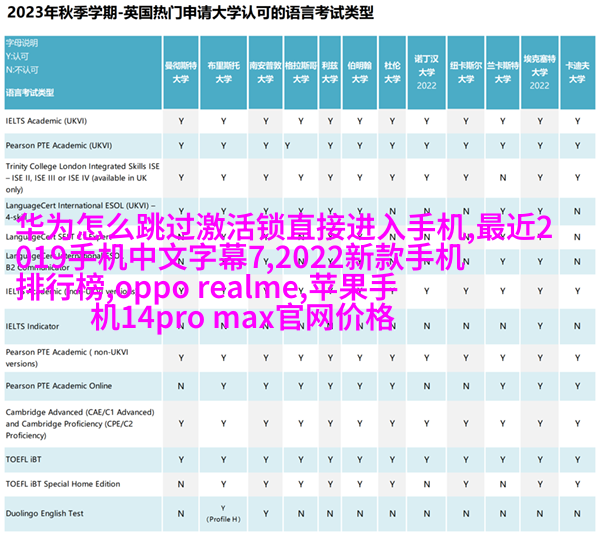The height and width of the screenshot is (536, 600).
Task: Click the 字母说明 legend text
Action: tap(22, 43)
